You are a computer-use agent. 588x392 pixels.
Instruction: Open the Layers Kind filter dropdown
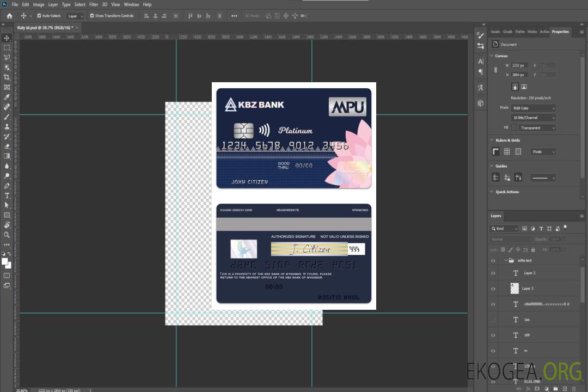[x=504, y=229]
